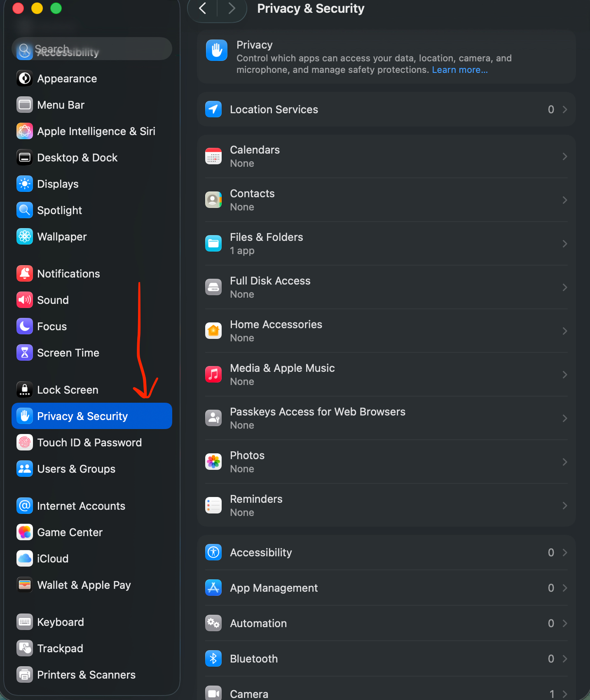Click the Game Center icon in sidebar
This screenshot has width=590, height=700.
tap(25, 532)
